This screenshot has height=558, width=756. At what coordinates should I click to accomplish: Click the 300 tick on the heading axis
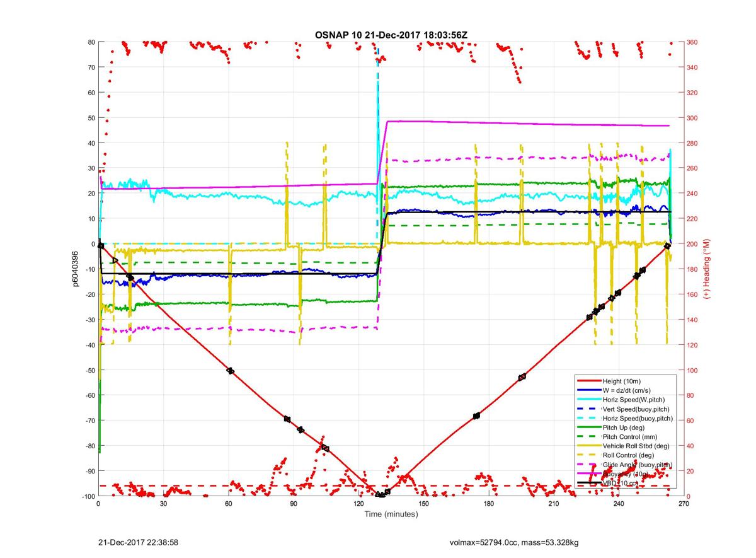(x=692, y=118)
